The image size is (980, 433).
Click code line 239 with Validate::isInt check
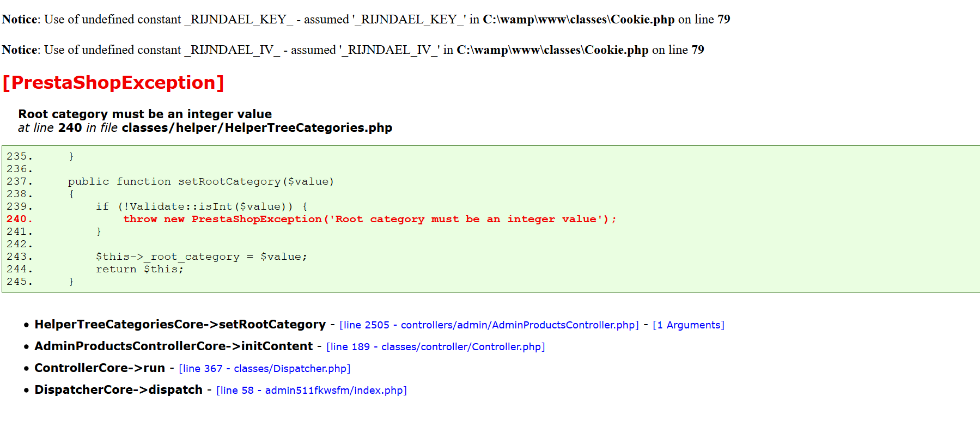tap(202, 206)
